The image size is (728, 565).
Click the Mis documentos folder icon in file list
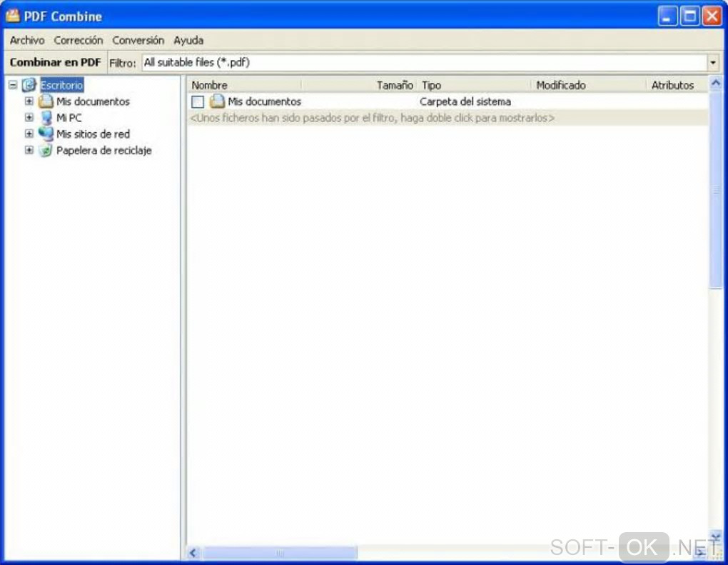click(x=217, y=101)
